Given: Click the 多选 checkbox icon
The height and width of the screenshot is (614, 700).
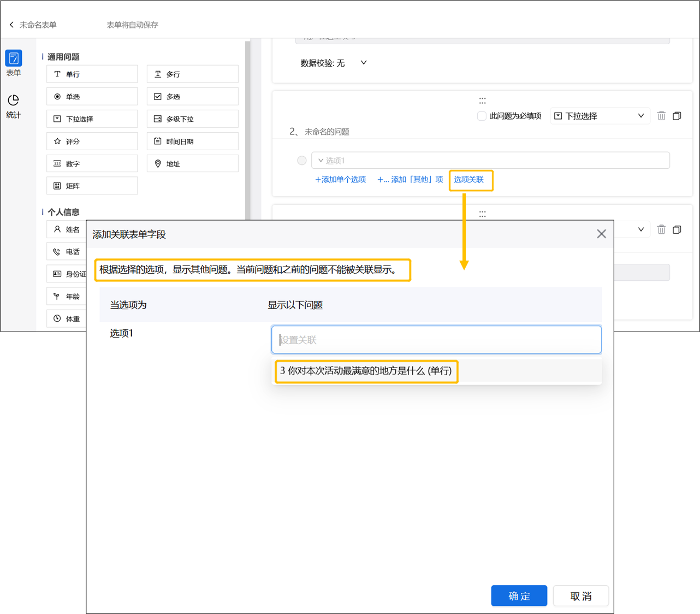Looking at the screenshot, I should coord(158,96).
